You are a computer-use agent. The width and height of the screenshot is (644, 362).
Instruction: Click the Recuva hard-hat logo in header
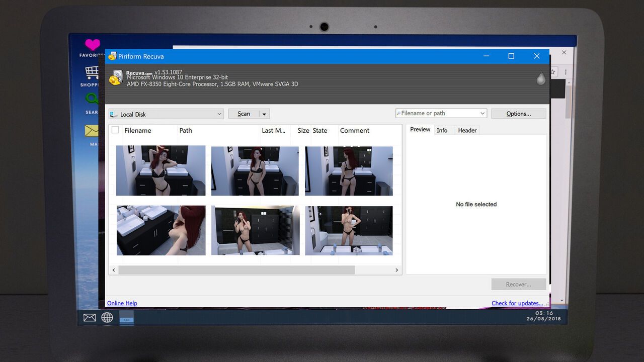tap(116, 77)
